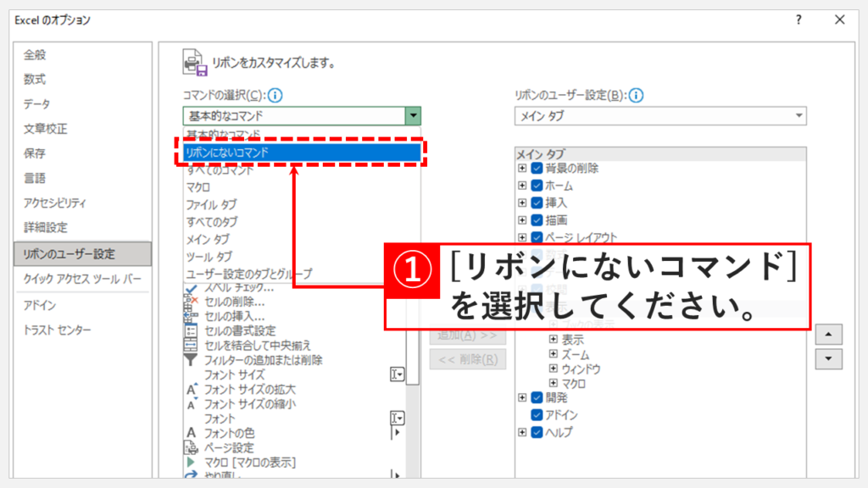Screen dimensions: 868x488
Task: Select the フォント サイズの拡大 icon
Action: (191, 390)
